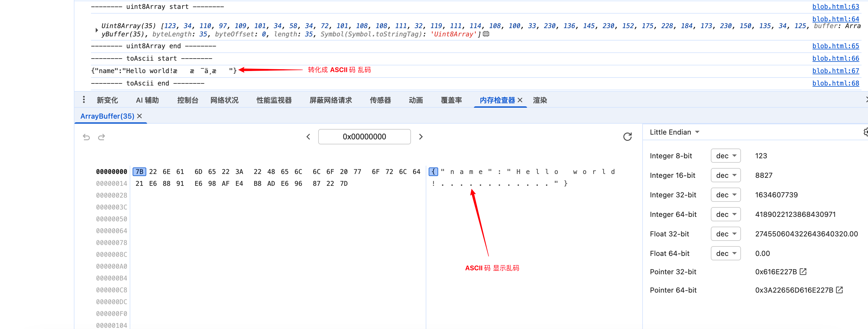Expand the Uint8Array console entry
Viewport: 868px width, 329px height.
click(97, 30)
